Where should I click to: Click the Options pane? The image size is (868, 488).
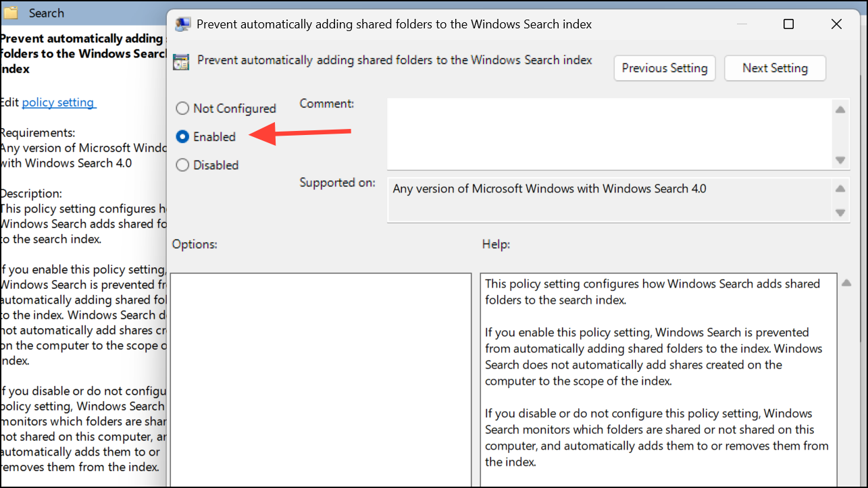[321, 380]
